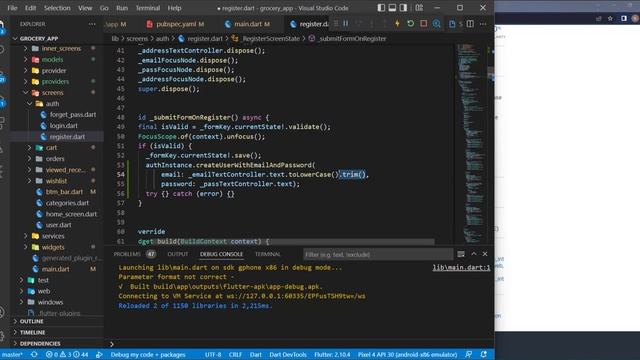Click the browser side panel icon
This screenshot has width=640, height=360.
pos(624,18)
